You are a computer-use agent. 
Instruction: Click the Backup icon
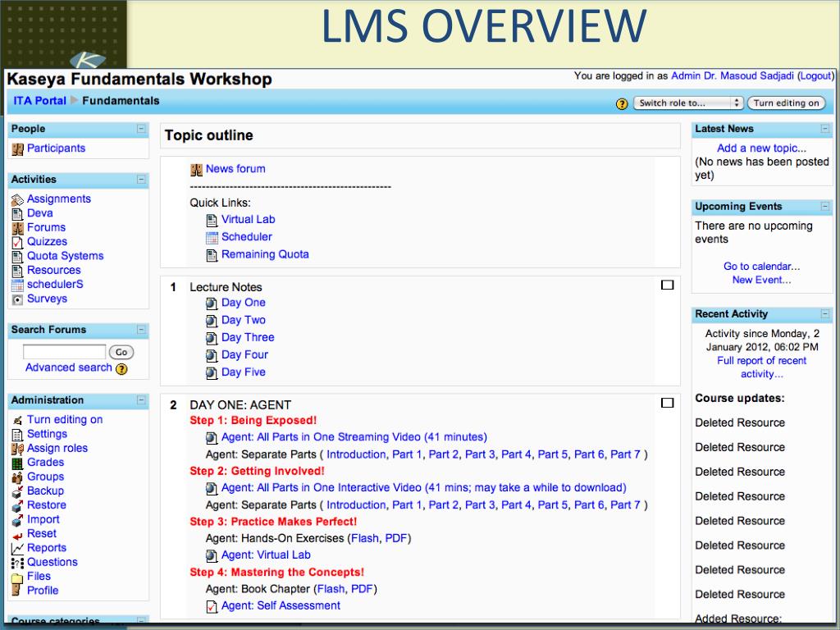coord(18,491)
